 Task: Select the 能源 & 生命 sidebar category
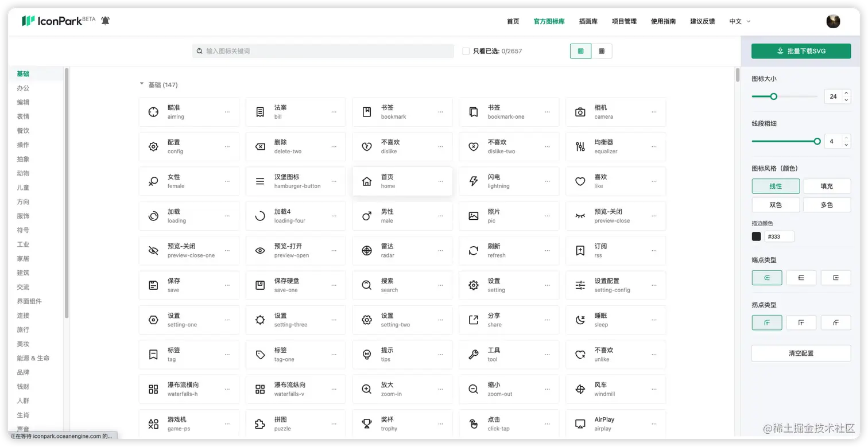click(x=33, y=358)
